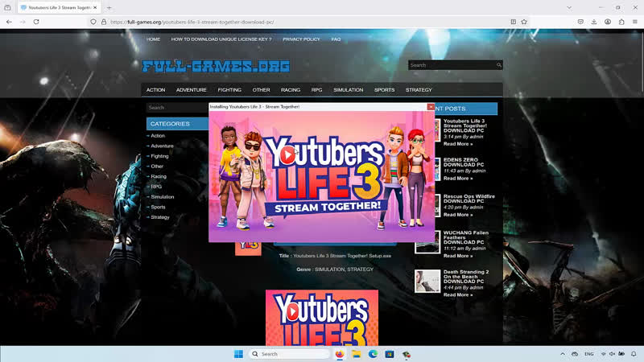Click the header search input field
Viewport: 644px width, 362px height.
452,65
